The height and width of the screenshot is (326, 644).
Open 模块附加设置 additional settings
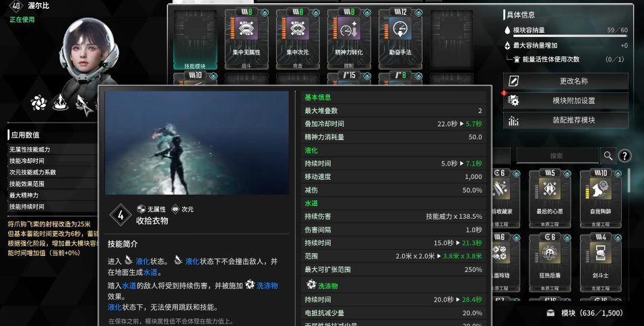pyautogui.click(x=566, y=100)
